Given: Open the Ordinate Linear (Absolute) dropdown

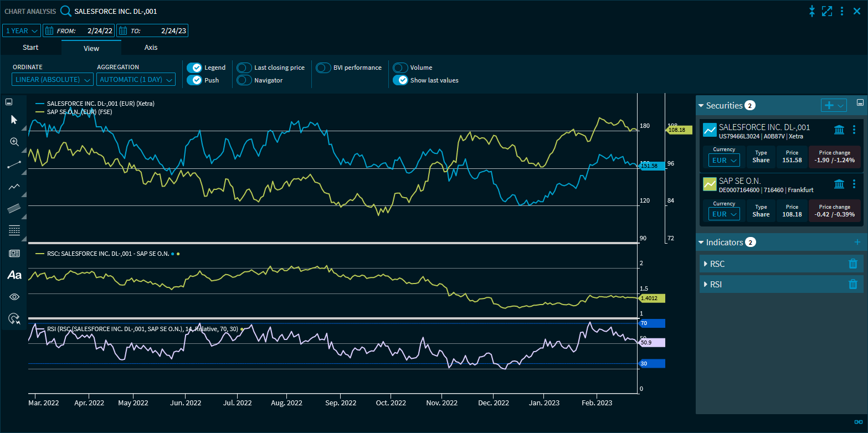Looking at the screenshot, I should pos(53,80).
